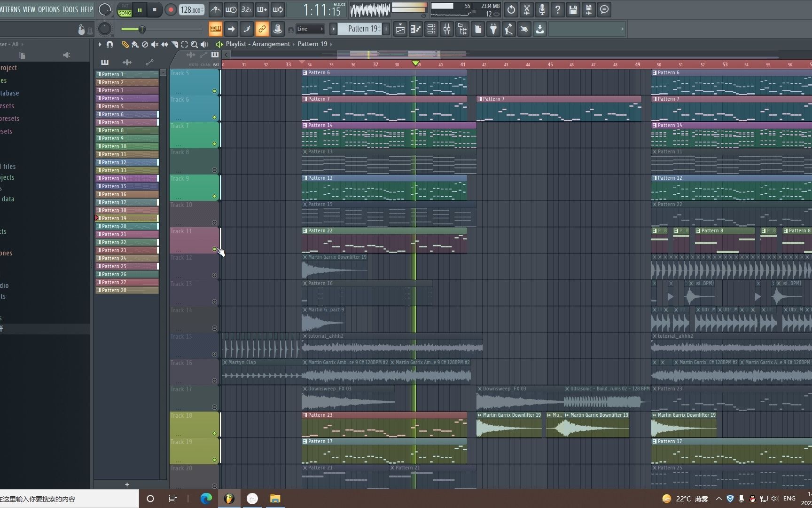Mute Track 7 via its green dot

point(214,144)
